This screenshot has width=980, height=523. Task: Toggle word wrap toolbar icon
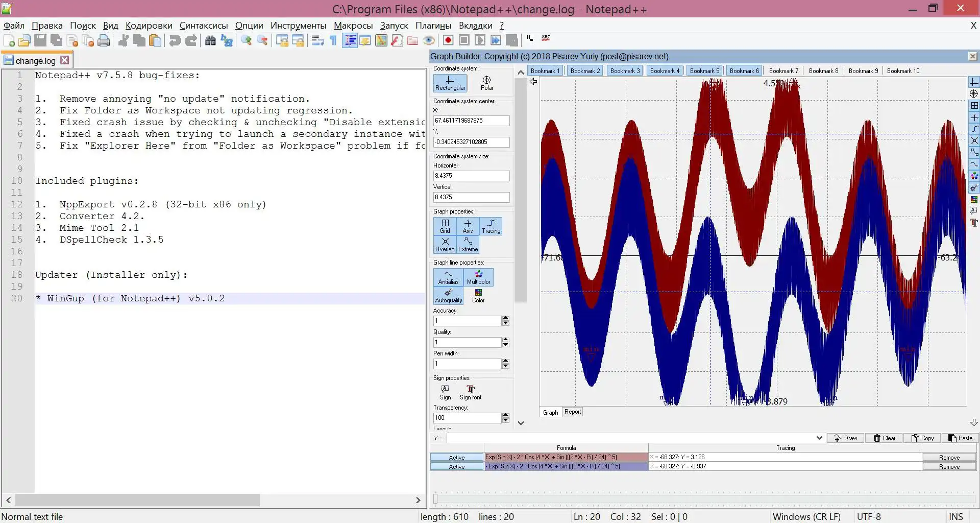click(x=317, y=41)
